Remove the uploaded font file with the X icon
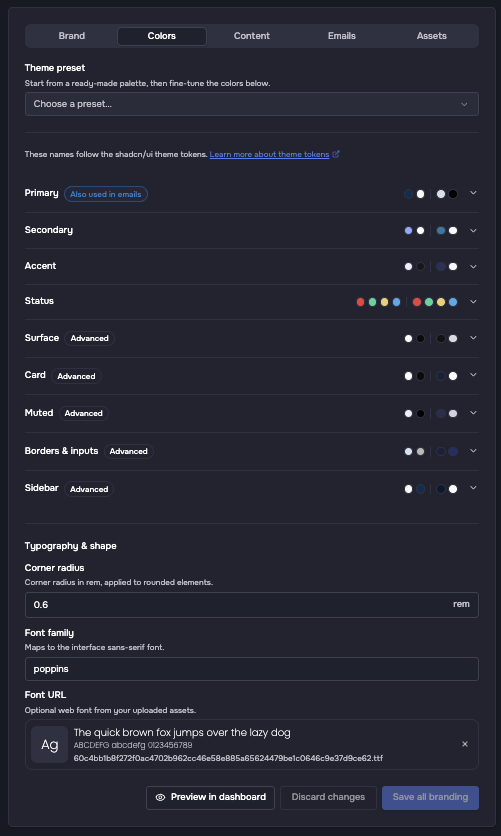This screenshot has height=836, width=501. [465, 744]
